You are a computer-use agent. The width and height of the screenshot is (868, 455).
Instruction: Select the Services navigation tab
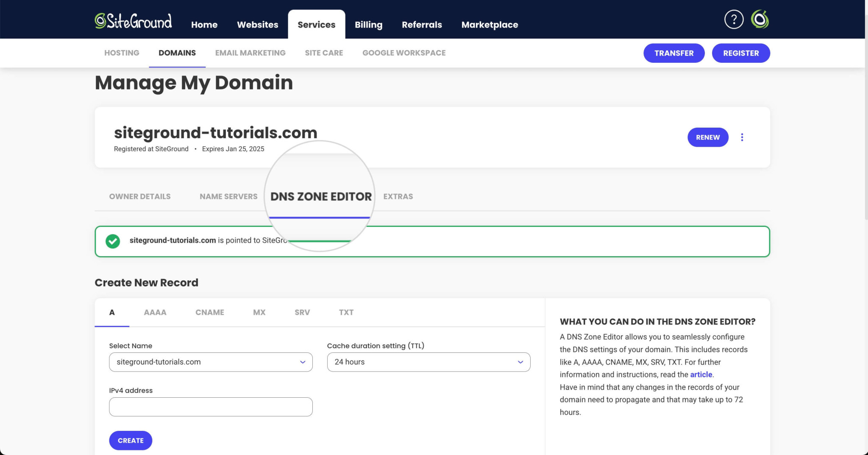(317, 25)
